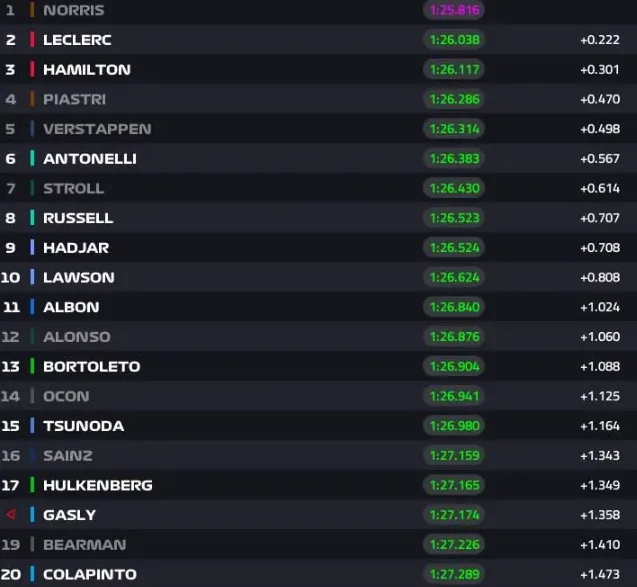
Task: Select the Hadjar name label
Action: tap(76, 248)
